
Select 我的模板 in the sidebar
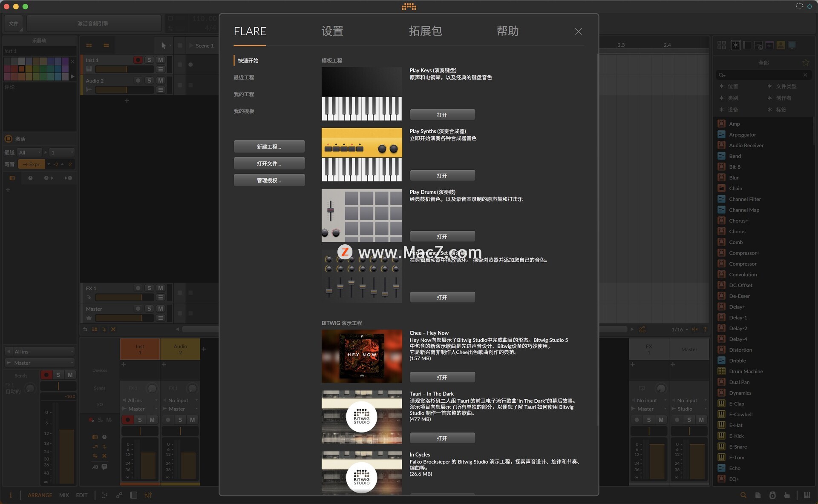click(x=244, y=111)
